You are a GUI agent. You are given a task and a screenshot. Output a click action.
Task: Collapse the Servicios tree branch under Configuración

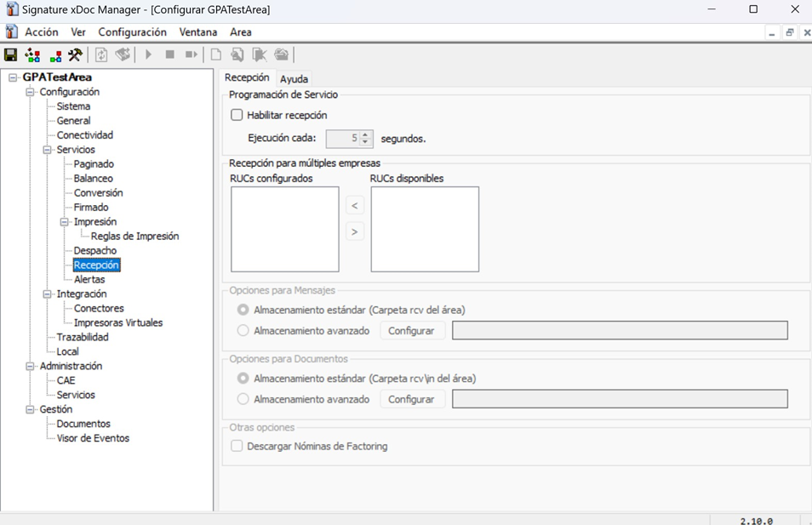pos(47,150)
